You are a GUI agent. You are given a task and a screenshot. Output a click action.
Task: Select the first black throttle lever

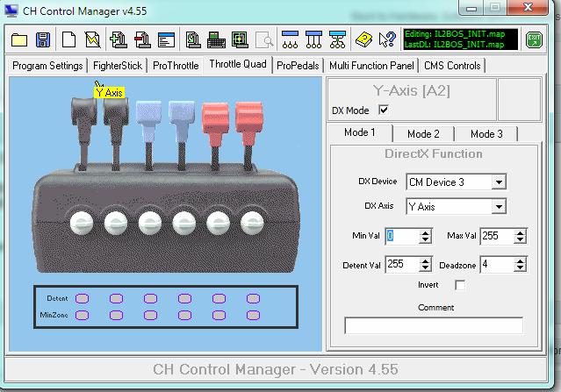(83, 132)
